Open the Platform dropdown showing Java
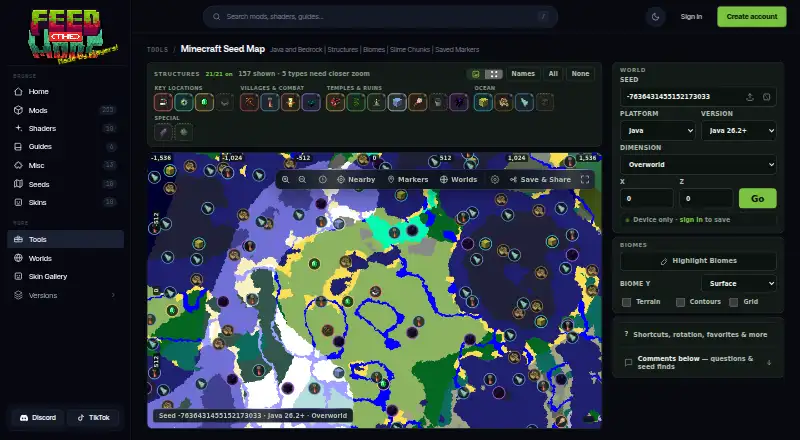 (657, 131)
